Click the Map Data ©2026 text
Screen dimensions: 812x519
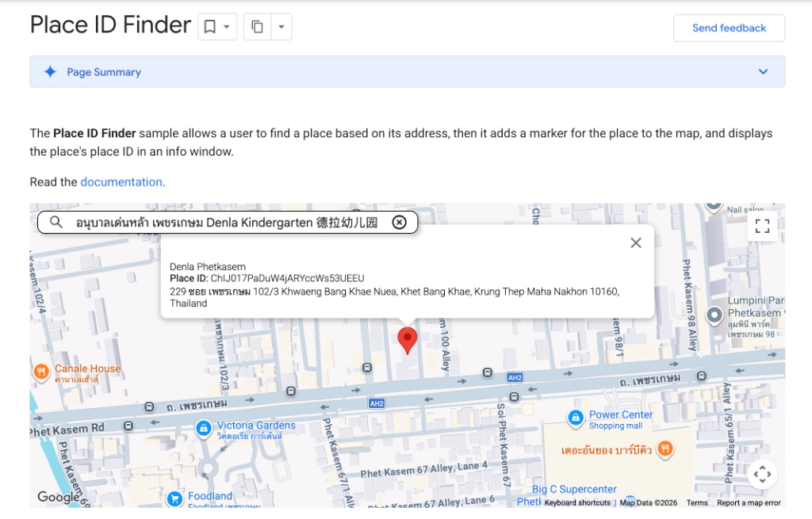pyautogui.click(x=649, y=503)
